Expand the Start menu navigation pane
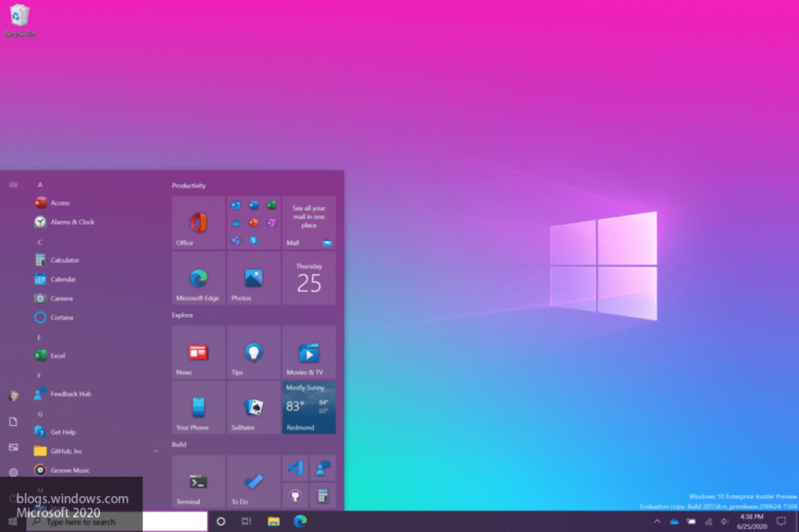 [x=12, y=184]
